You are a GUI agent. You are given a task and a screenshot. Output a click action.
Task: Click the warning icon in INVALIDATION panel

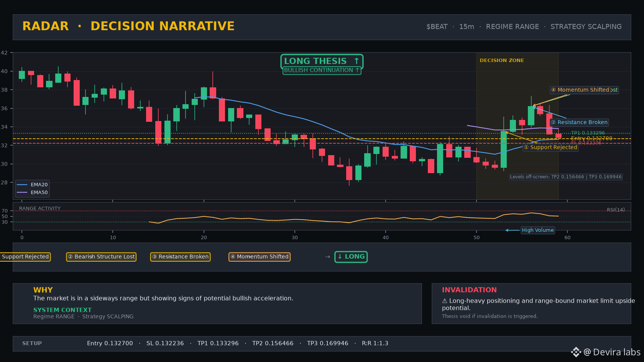[445, 301]
